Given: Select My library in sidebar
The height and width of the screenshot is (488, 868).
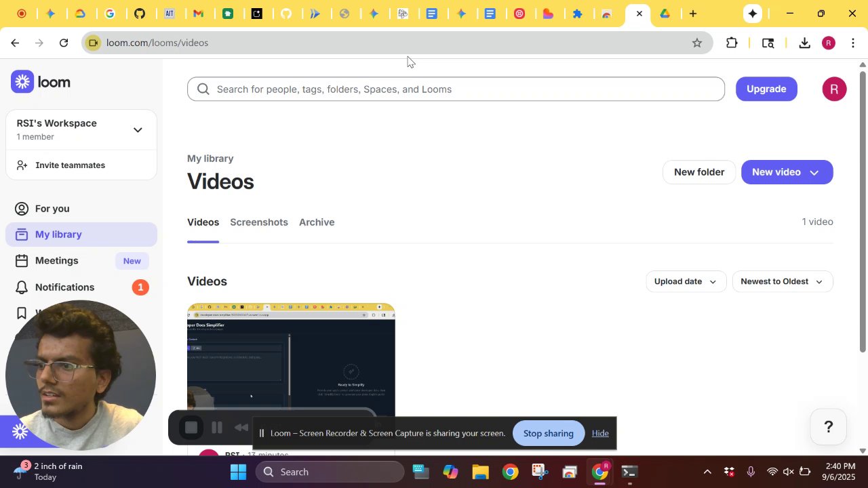Looking at the screenshot, I should (x=81, y=235).
